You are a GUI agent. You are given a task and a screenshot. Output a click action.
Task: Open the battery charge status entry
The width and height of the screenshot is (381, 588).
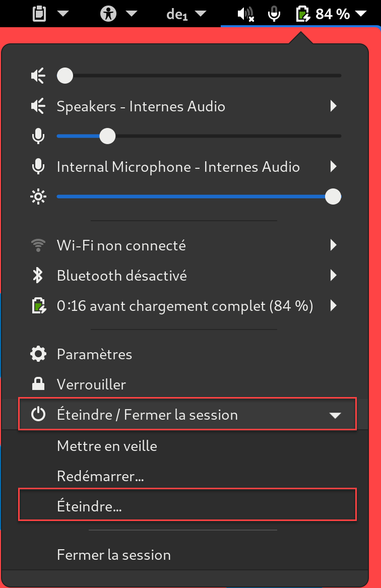point(185,306)
